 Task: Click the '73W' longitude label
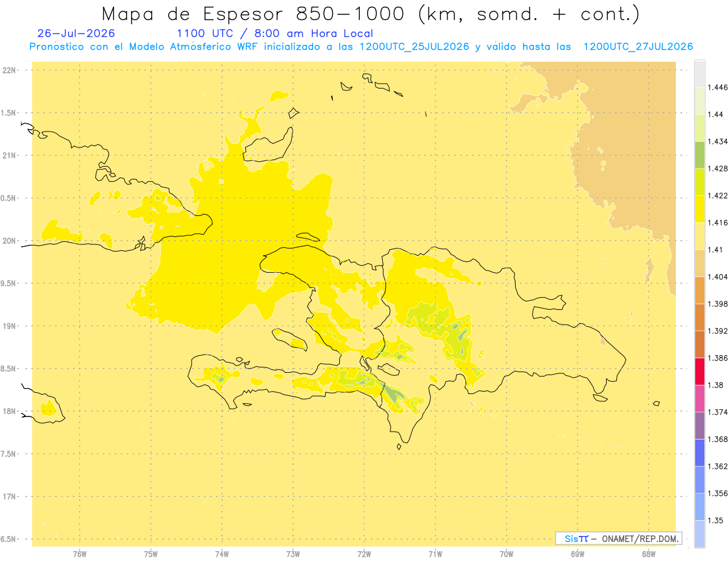click(293, 554)
